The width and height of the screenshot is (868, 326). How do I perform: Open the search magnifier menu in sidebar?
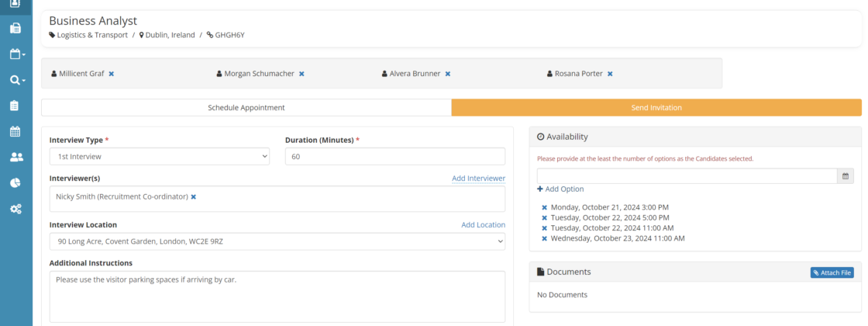(16, 80)
